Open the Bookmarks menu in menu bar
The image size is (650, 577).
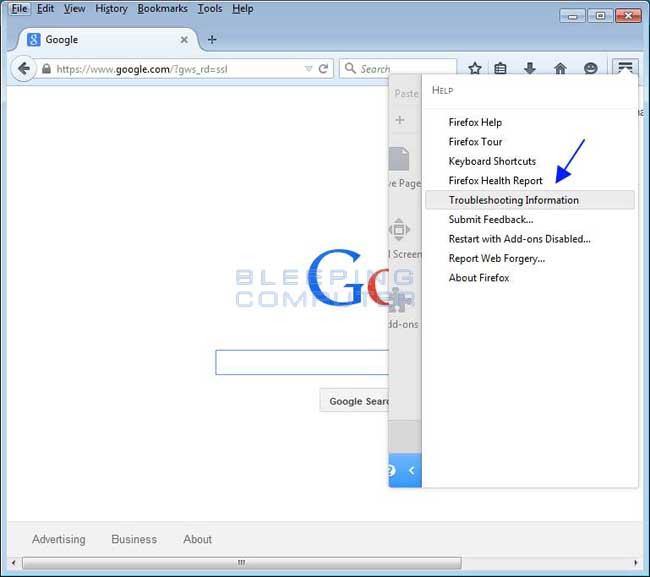(x=162, y=9)
